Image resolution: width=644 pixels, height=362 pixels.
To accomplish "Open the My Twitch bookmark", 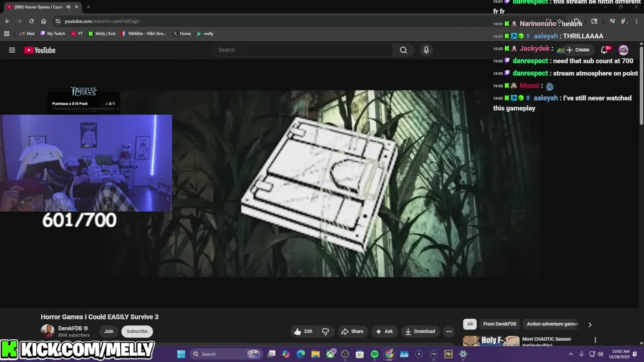I will click(x=52, y=34).
